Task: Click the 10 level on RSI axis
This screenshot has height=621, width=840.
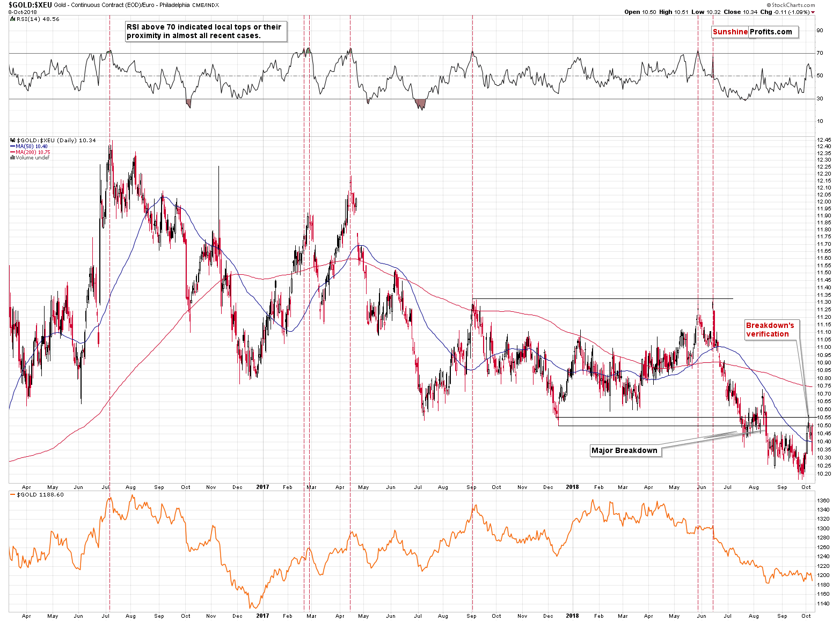Action: [820, 121]
